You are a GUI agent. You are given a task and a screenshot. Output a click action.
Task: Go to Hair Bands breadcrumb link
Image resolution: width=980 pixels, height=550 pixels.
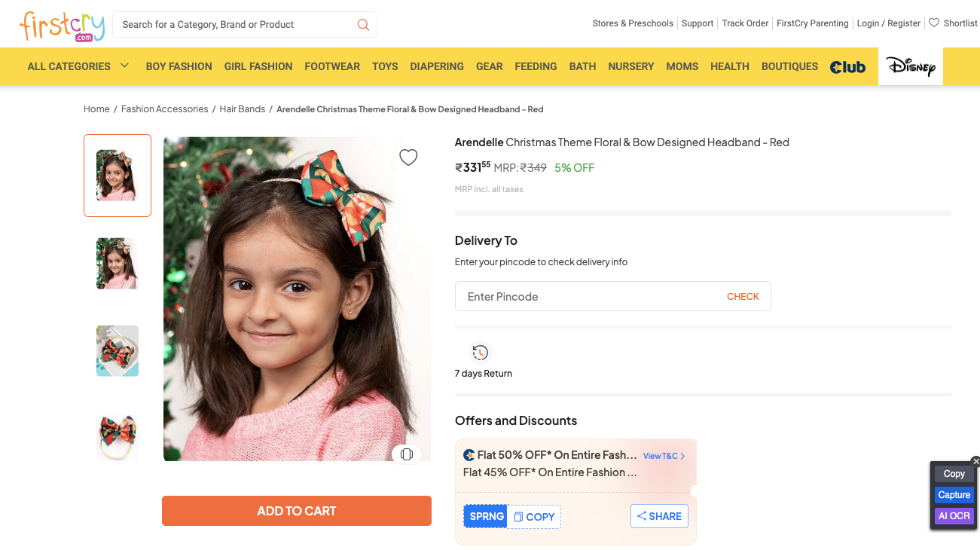(x=243, y=109)
